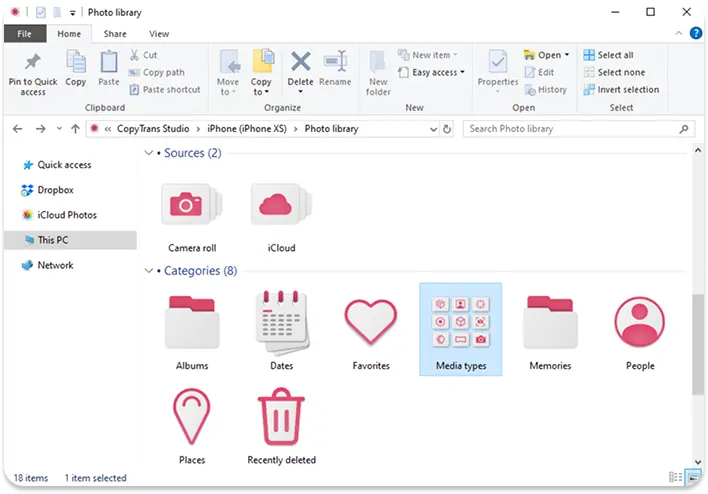The height and width of the screenshot is (494, 708).
Task: Click History in the Open group
Action: tap(545, 89)
